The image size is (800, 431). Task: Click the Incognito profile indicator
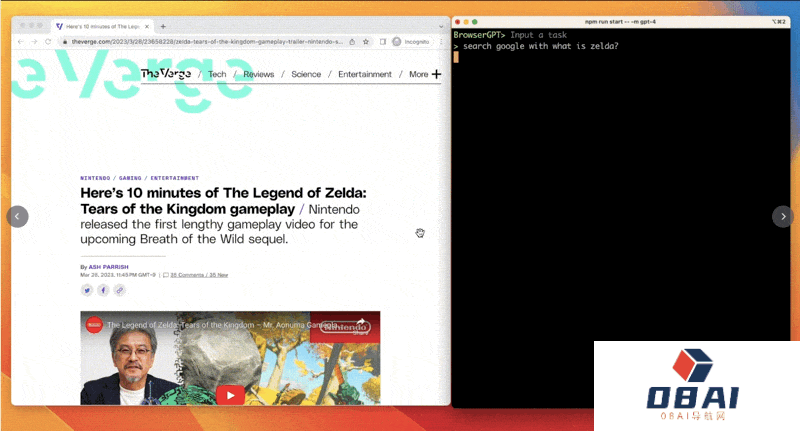411,42
